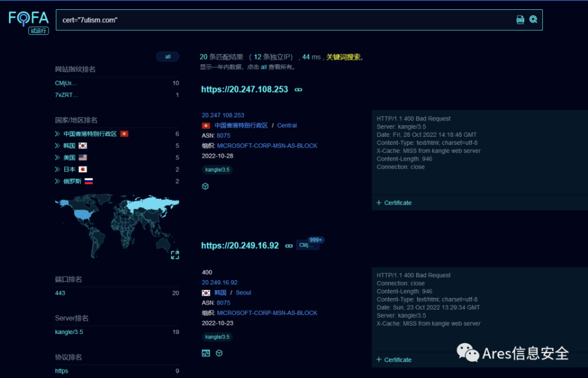
Task: Click the world map distribution chart
Action: 116,223
